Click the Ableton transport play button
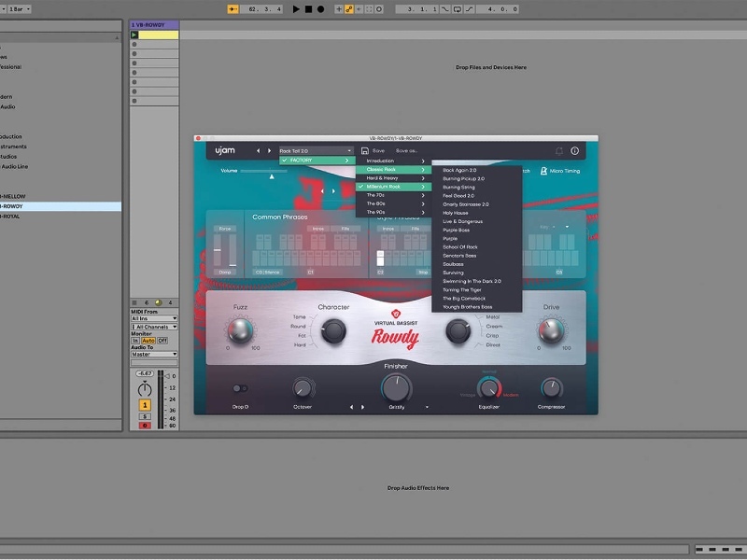747x560 pixels. (296, 8)
